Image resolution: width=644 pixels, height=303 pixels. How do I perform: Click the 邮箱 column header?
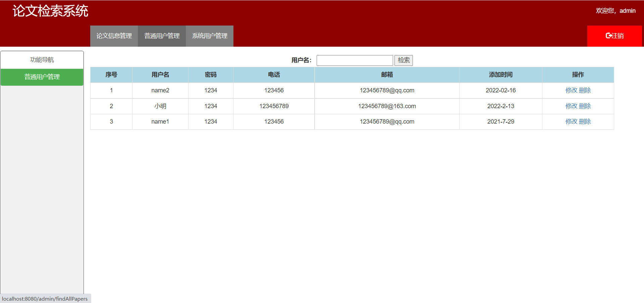coord(387,75)
